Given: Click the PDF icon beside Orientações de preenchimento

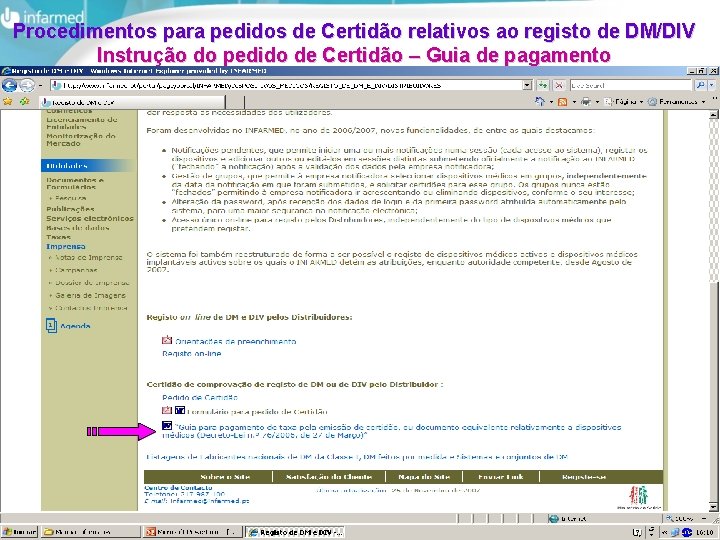Looking at the screenshot, I should click(167, 340).
